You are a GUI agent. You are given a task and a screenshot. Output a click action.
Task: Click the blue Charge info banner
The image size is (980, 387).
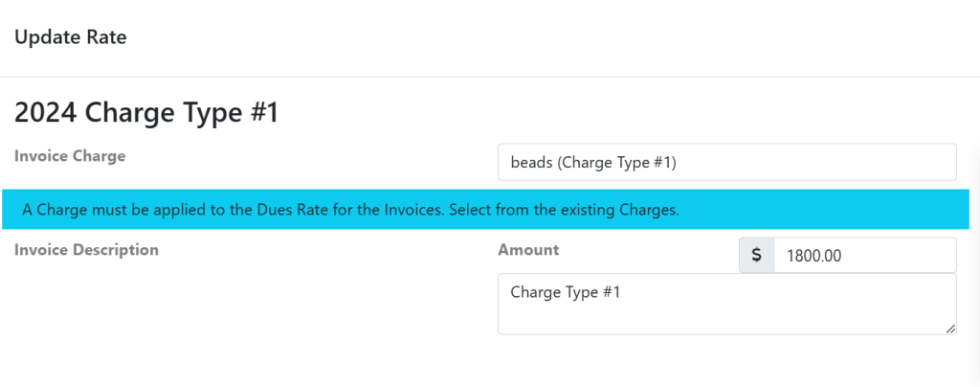click(484, 209)
